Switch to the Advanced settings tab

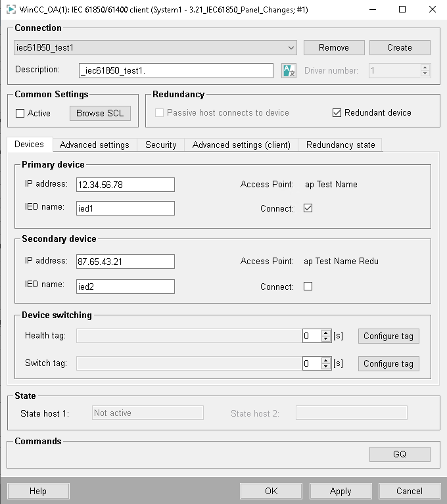[x=95, y=145]
